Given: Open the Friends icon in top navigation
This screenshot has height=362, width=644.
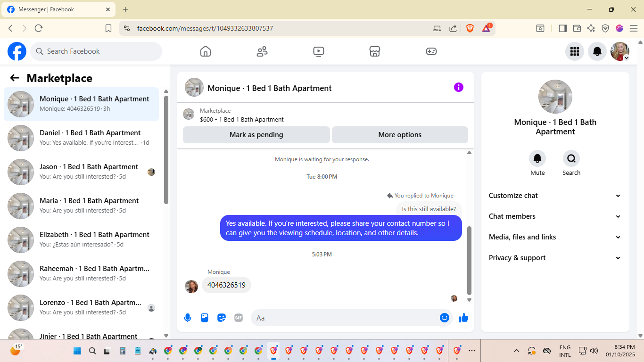Looking at the screenshot, I should (262, 51).
